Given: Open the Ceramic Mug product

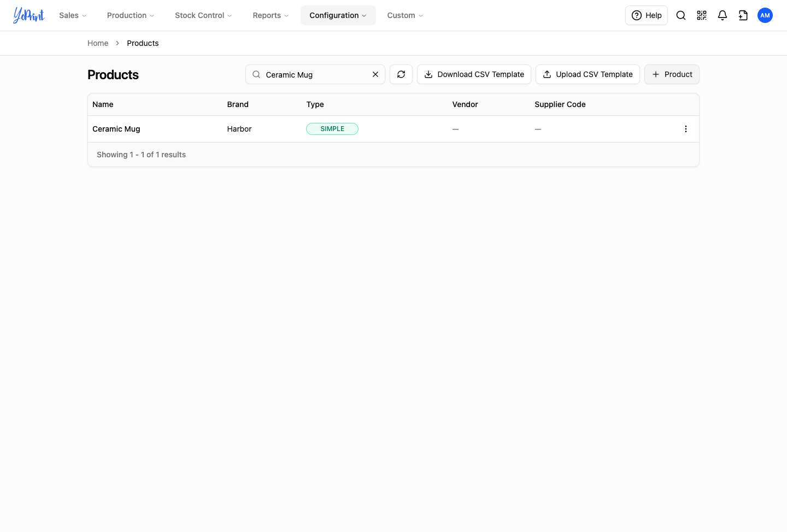Looking at the screenshot, I should tap(116, 129).
